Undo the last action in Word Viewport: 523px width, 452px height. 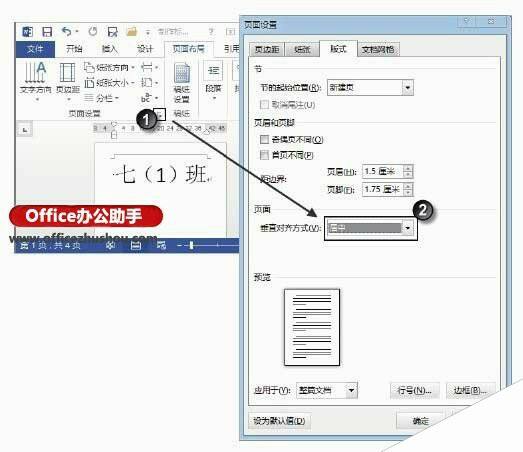point(67,31)
